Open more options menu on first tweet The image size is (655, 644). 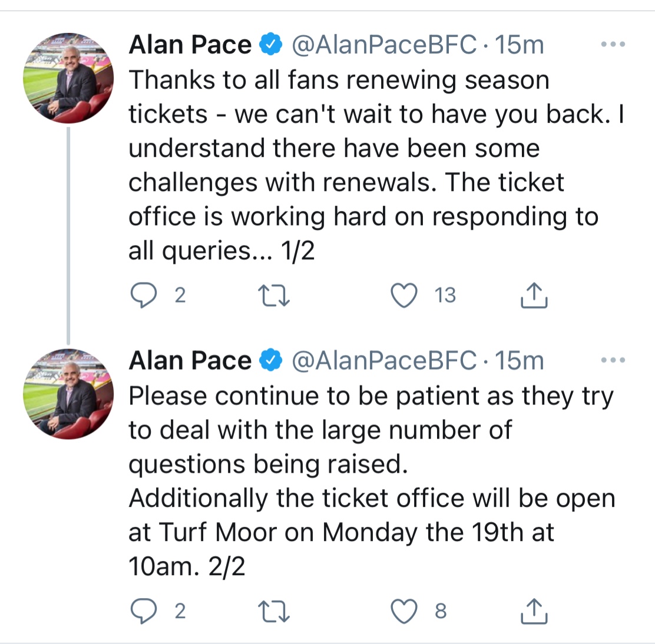613,44
